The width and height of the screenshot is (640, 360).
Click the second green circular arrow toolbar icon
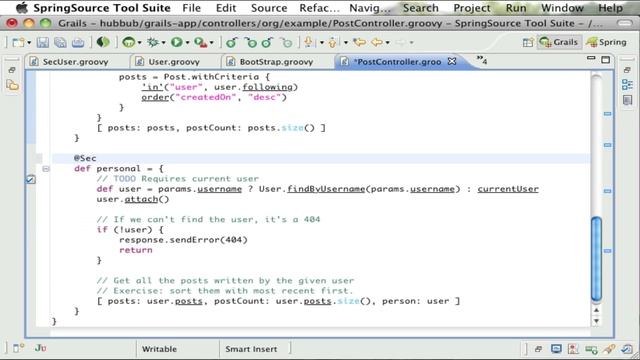pos(250,42)
